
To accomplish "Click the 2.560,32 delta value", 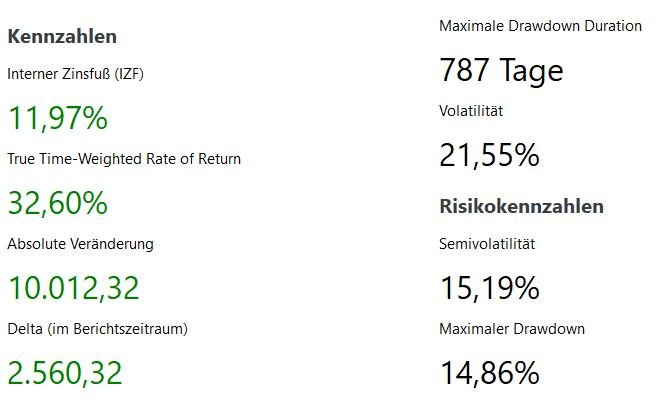I will point(65,373).
